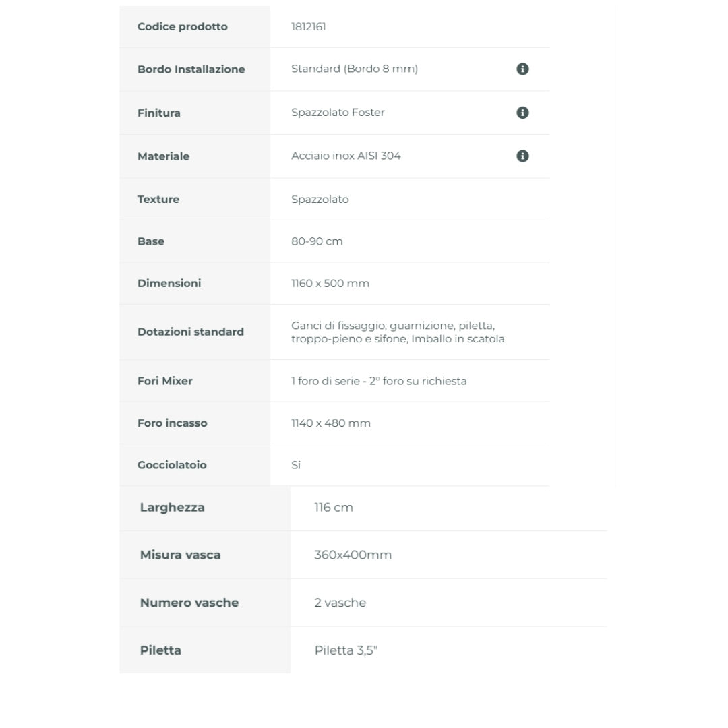This screenshot has height=728, width=728.
Task: Click the Gocciolatoio value Si
Action: pyautogui.click(x=296, y=464)
